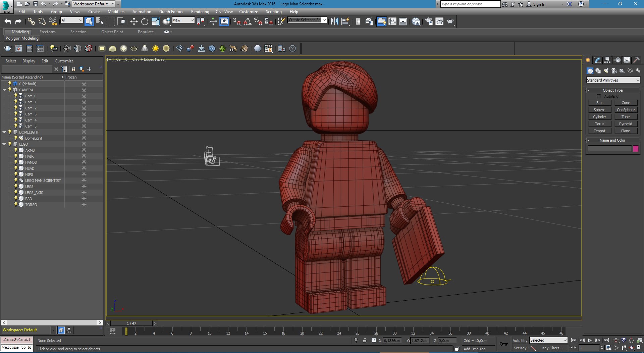
Task: Click the Mirror tool icon
Action: click(x=334, y=21)
